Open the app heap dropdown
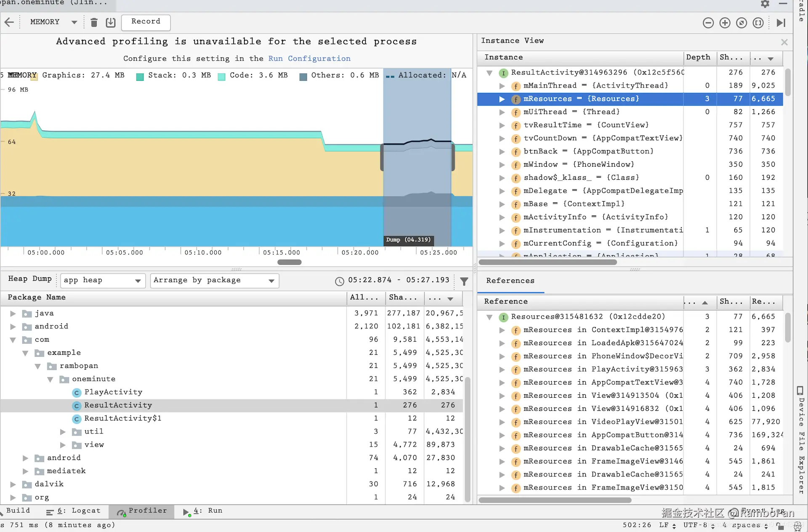Screen dimensions: 808x532 point(103,280)
